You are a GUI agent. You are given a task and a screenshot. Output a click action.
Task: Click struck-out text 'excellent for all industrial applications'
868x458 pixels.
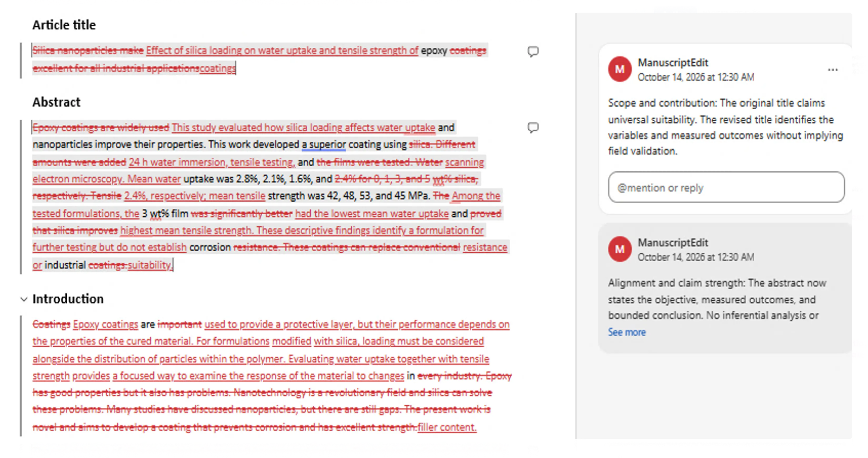[x=116, y=68]
